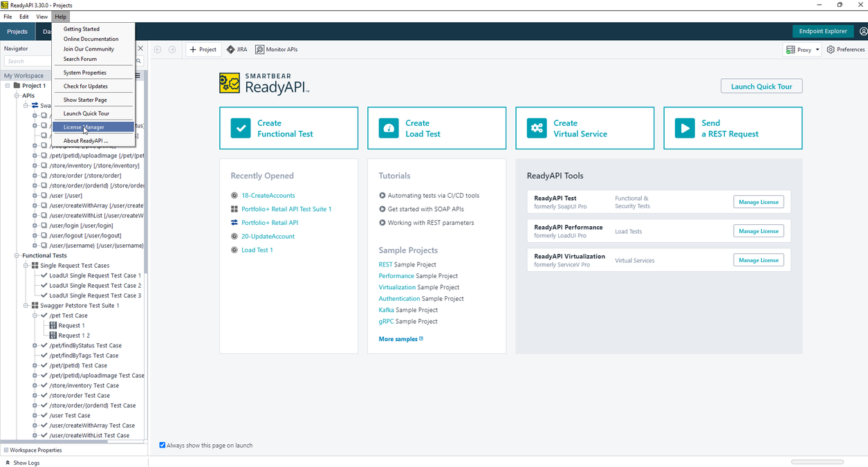Switch to the Projects tab

tap(17, 31)
